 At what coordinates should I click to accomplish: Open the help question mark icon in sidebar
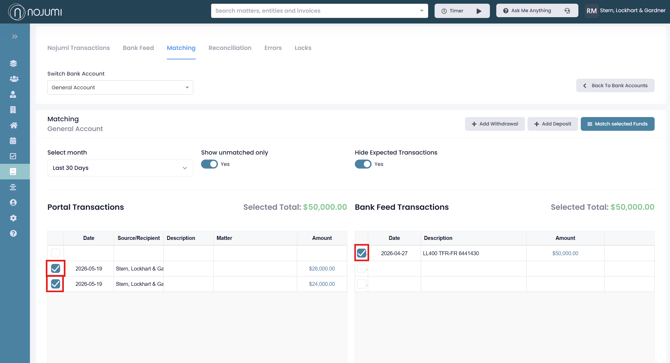point(13,234)
